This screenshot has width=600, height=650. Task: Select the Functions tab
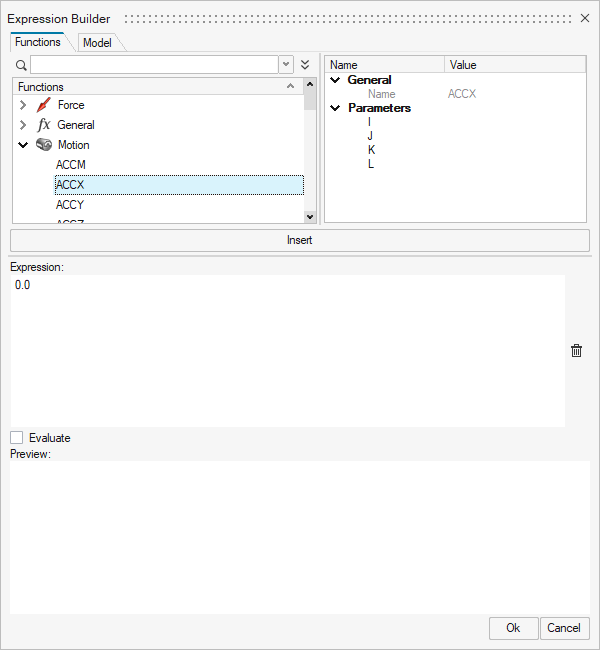point(38,42)
